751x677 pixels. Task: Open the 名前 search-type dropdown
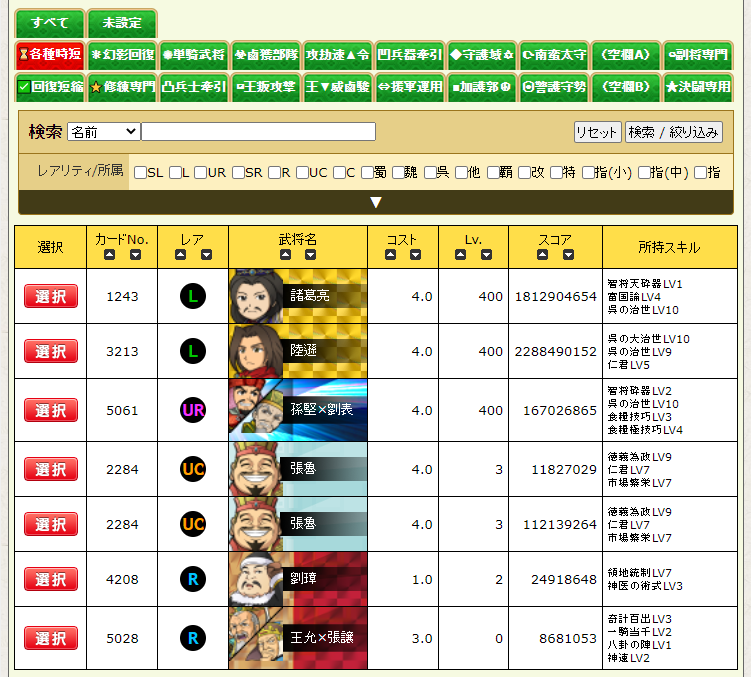[x=104, y=132]
